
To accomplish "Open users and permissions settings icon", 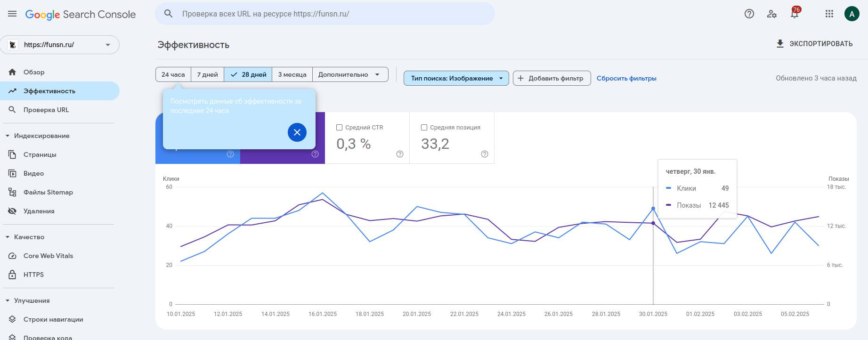I will [771, 14].
